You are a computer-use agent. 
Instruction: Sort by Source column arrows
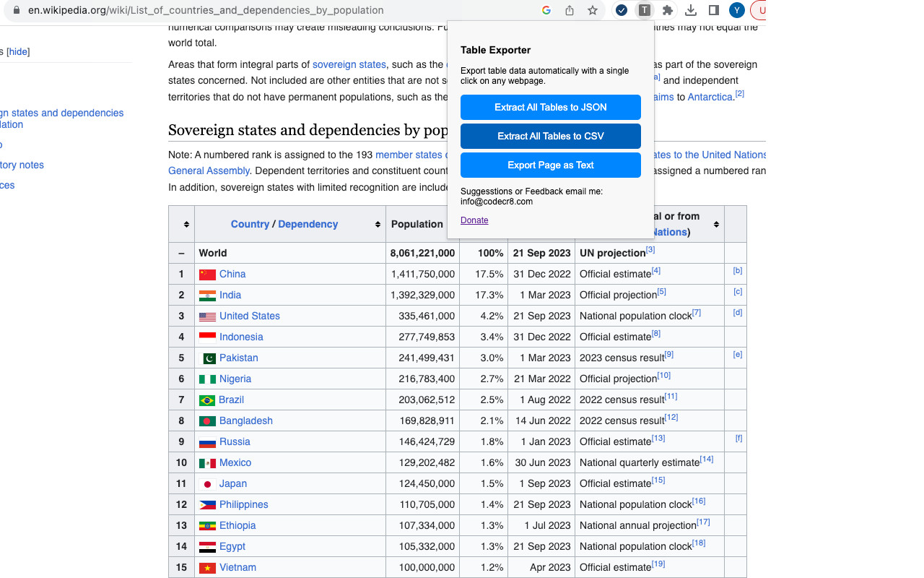[716, 225]
